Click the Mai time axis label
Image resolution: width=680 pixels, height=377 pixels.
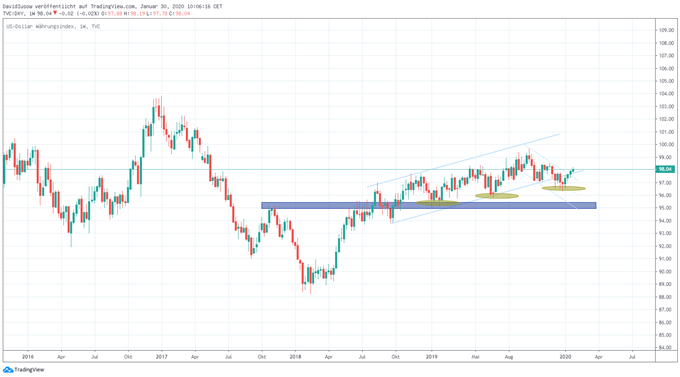pos(476,357)
